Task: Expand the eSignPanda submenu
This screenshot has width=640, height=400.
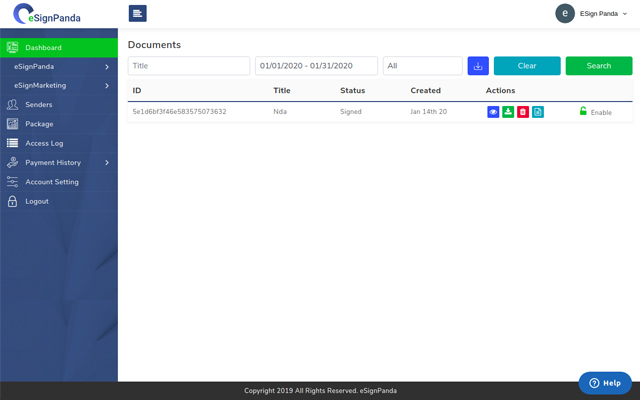Action: tap(59, 67)
